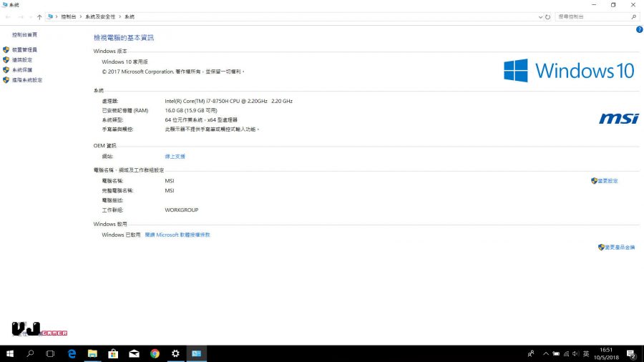The height and width of the screenshot is (362, 644).
Task: Open taskbar Search magnifier
Action: coord(30,353)
